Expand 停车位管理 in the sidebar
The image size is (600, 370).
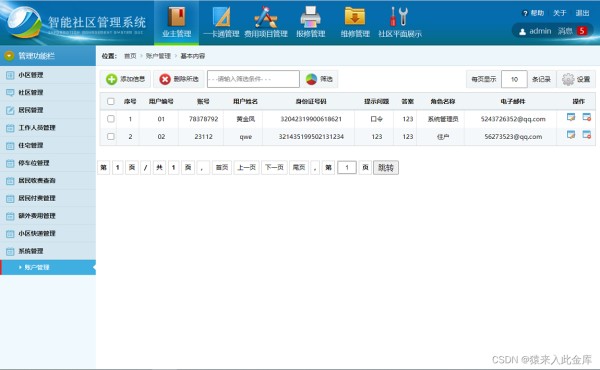[x=48, y=163]
